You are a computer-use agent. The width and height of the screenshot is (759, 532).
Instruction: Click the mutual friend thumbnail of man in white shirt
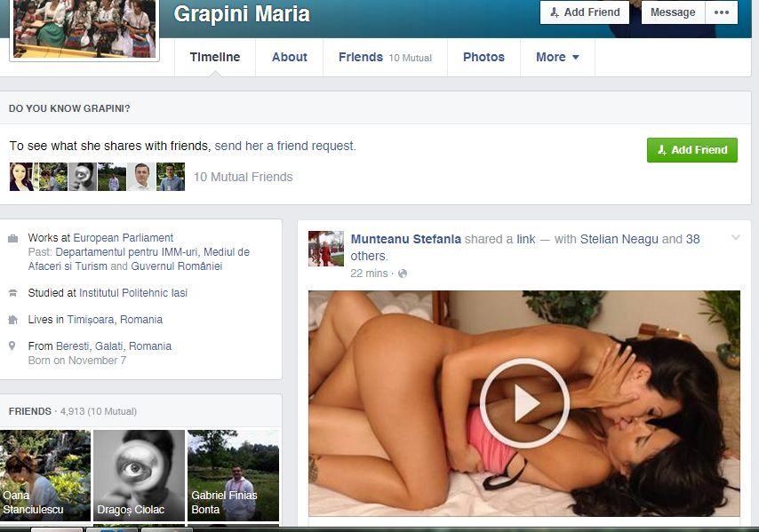click(x=140, y=177)
